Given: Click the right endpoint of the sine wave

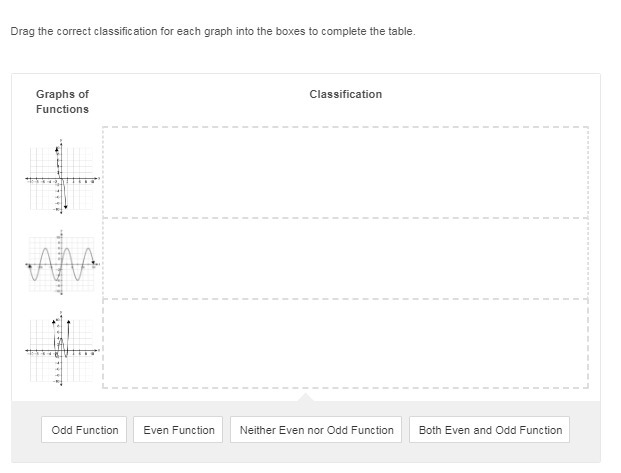Looking at the screenshot, I should click(93, 263).
